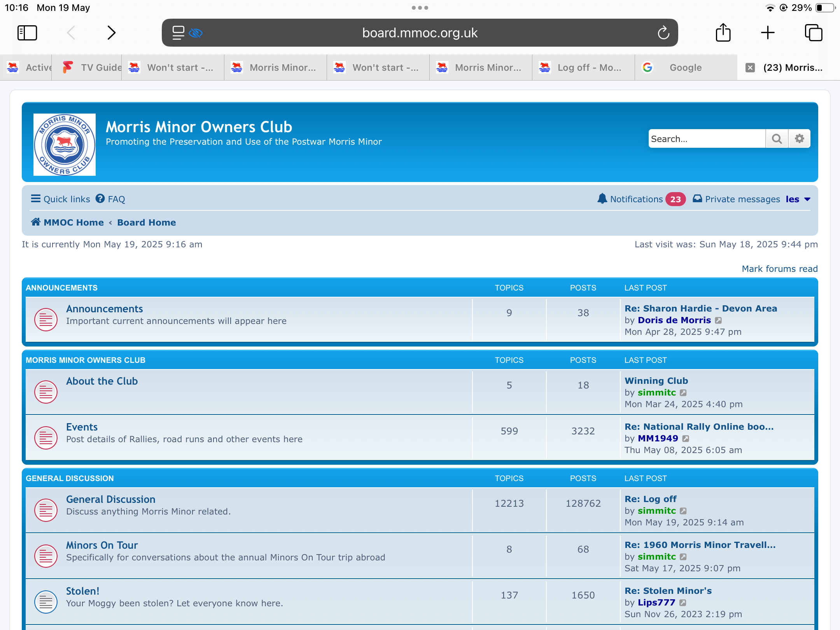Open the Stolen! forum link
This screenshot has width=840, height=630.
pos(83,591)
